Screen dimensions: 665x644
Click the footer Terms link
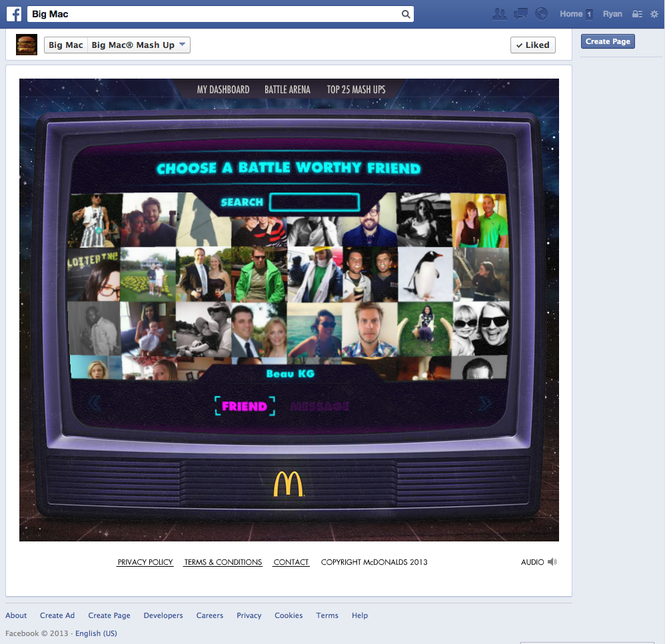327,615
